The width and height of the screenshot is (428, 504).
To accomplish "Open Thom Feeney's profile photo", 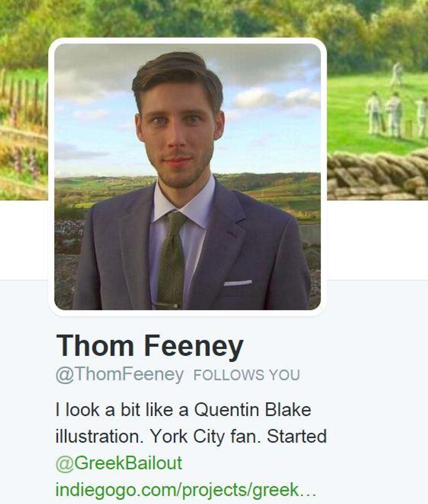I will coord(187,177).
